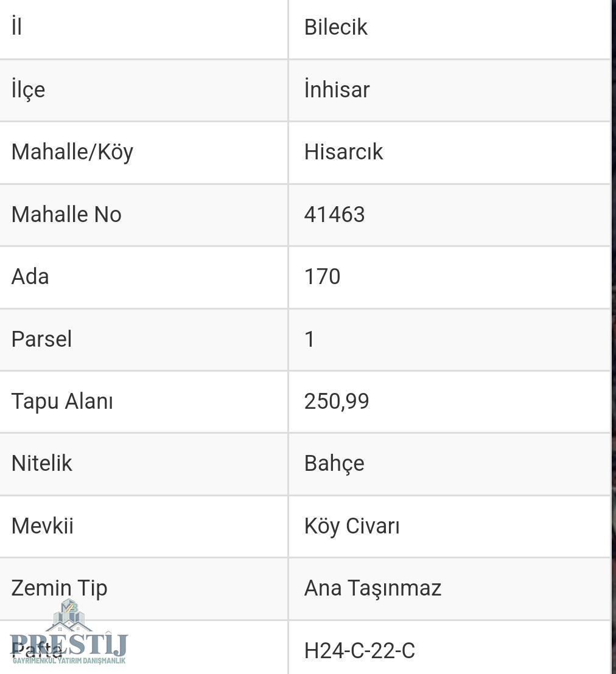Image resolution: width=616 pixels, height=674 pixels.
Task: Click the Nitelik row label
Action: pyautogui.click(x=42, y=464)
